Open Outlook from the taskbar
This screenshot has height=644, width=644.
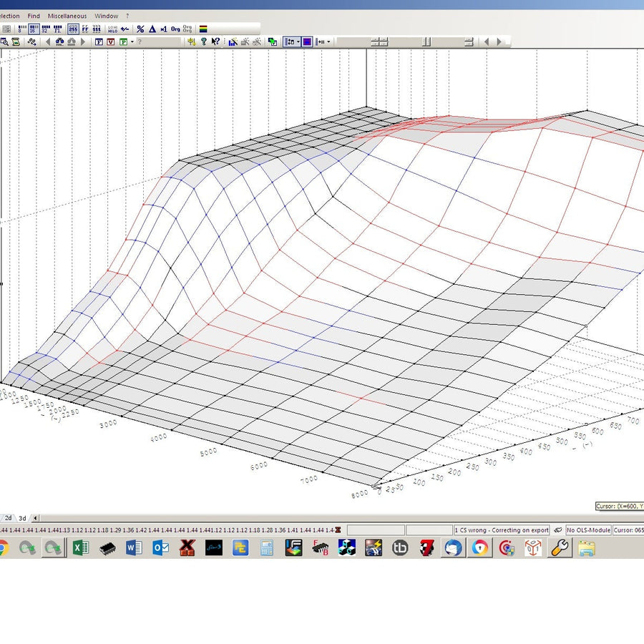click(x=160, y=548)
